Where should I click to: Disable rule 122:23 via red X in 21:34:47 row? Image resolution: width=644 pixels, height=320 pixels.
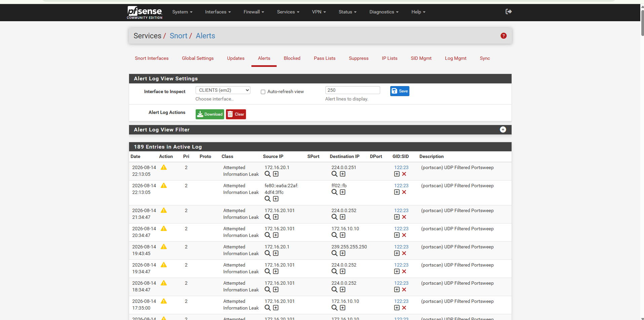click(x=404, y=217)
